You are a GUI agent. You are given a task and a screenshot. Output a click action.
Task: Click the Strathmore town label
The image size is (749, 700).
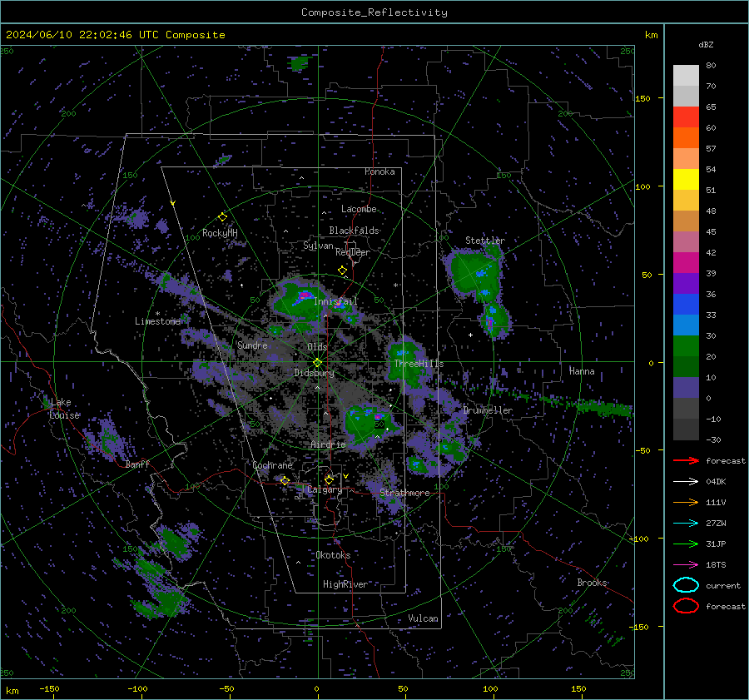pos(404,493)
